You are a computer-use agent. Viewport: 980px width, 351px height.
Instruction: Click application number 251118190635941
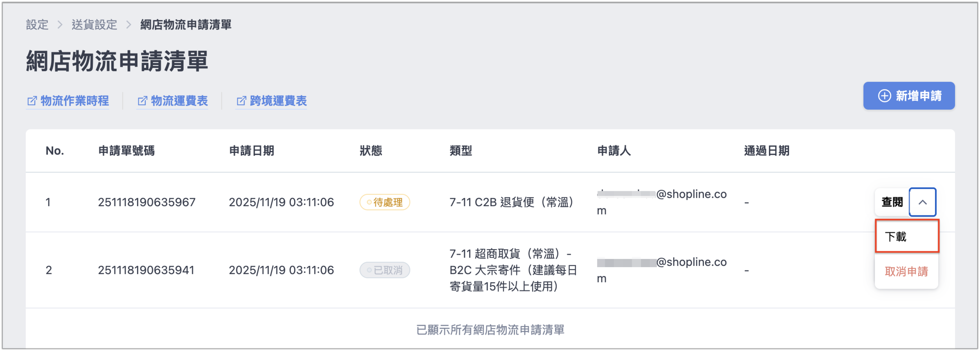[146, 270]
